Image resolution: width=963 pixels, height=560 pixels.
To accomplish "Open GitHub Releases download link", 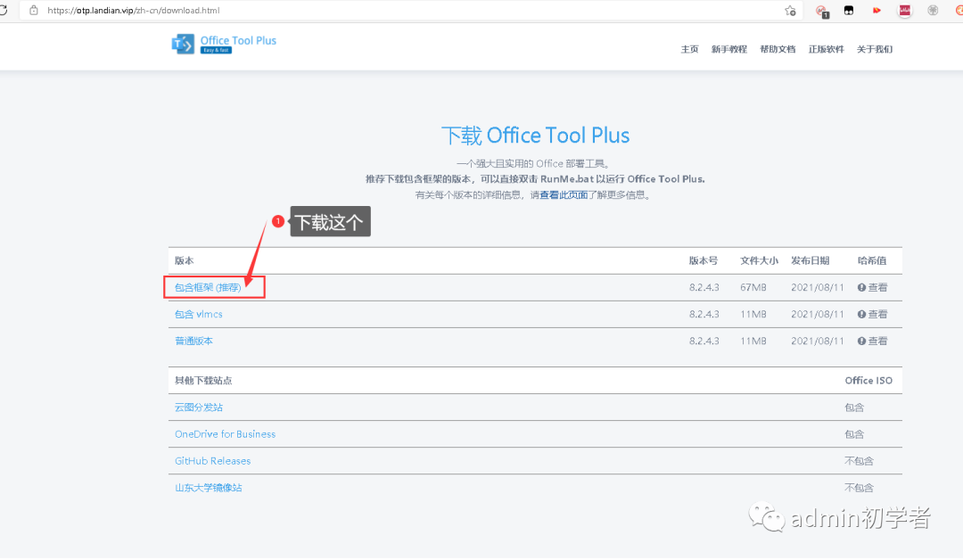I will pyautogui.click(x=212, y=461).
